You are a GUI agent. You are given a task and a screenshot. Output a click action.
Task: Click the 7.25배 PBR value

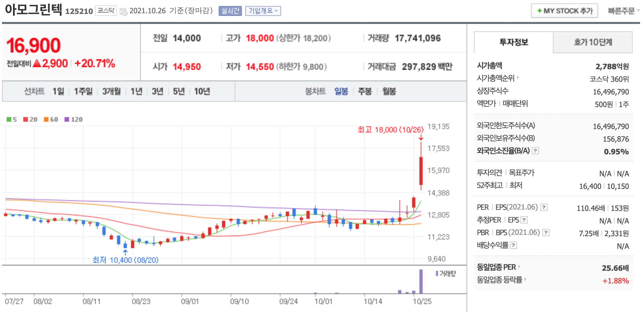point(589,234)
